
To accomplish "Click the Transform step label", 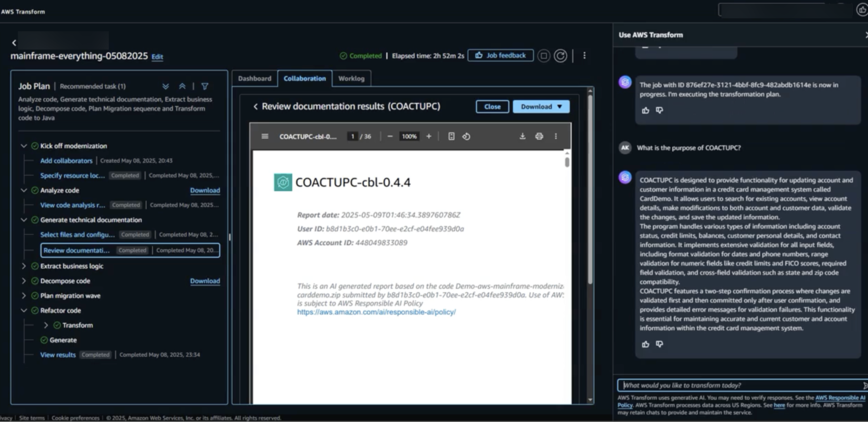I will 78,325.
